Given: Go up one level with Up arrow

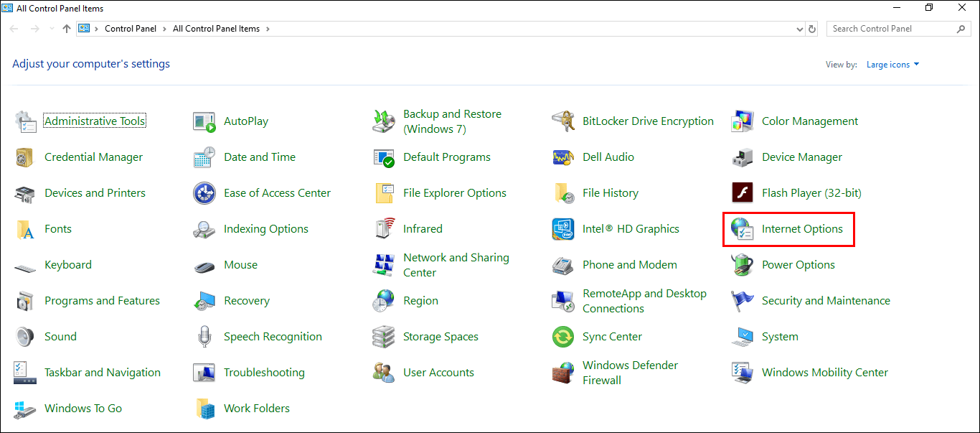Looking at the screenshot, I should tap(67, 29).
